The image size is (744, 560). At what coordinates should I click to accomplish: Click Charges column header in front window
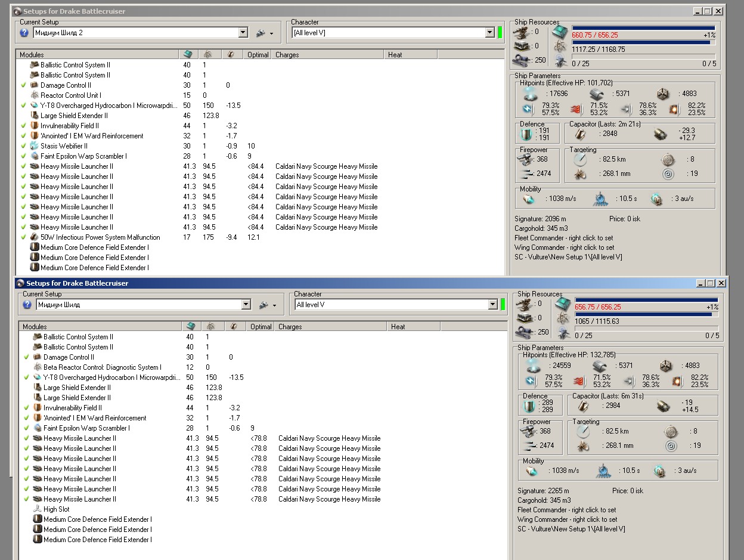point(331,327)
